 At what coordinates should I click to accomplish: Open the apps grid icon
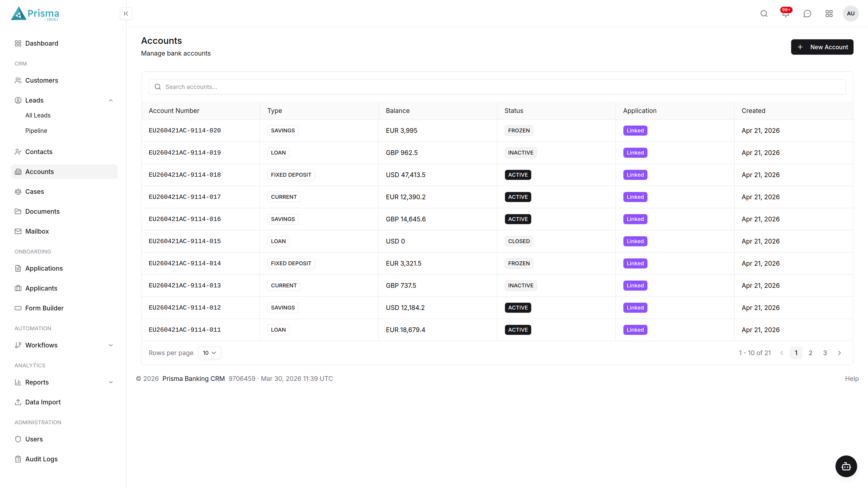tap(829, 14)
